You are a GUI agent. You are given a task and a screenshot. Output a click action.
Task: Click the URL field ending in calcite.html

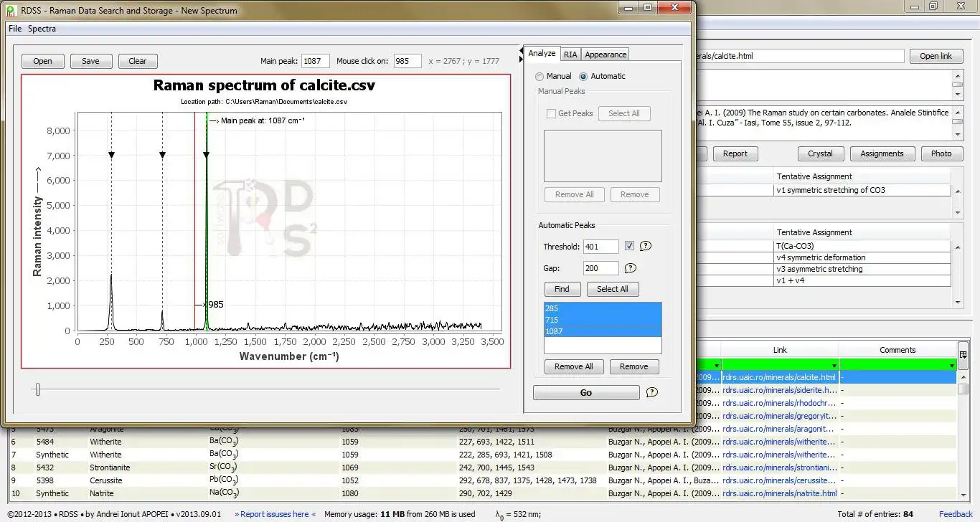pos(800,56)
